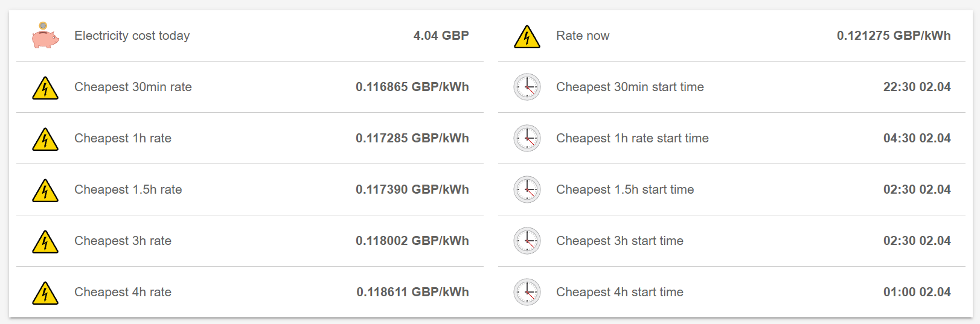Click the Cheapest 1.5h rate lightning icon

[45, 191]
